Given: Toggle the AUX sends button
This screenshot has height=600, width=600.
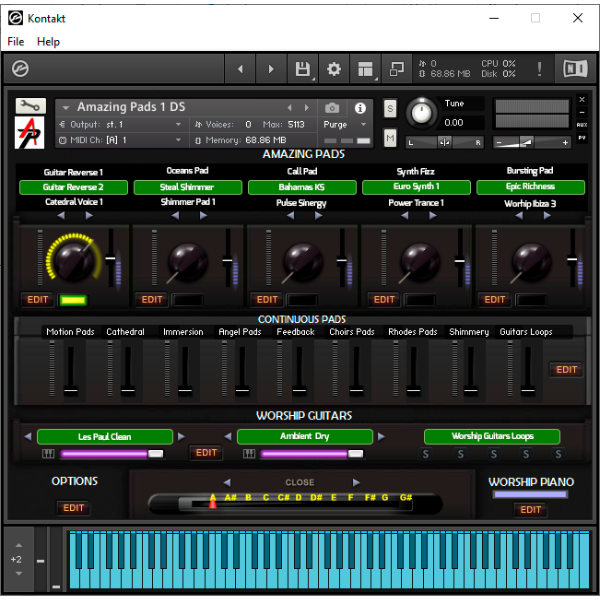Looking at the screenshot, I should [582, 125].
